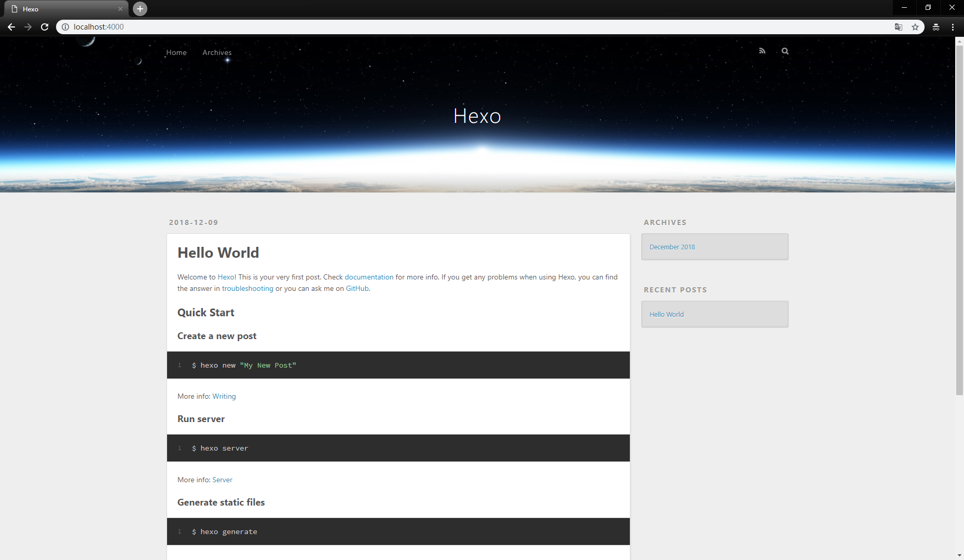Image resolution: width=964 pixels, height=560 pixels.
Task: Go to Home in site navigation
Action: coord(176,52)
